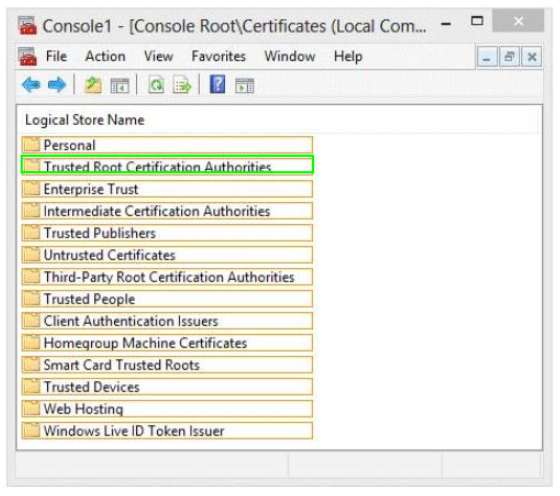Screen dimensions: 560x496
Task: Open the Help menu
Action: (348, 56)
